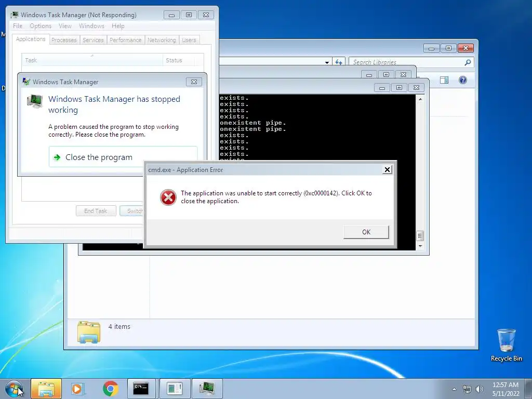
Task: Click the console scrollbar up arrow
Action: click(x=420, y=99)
